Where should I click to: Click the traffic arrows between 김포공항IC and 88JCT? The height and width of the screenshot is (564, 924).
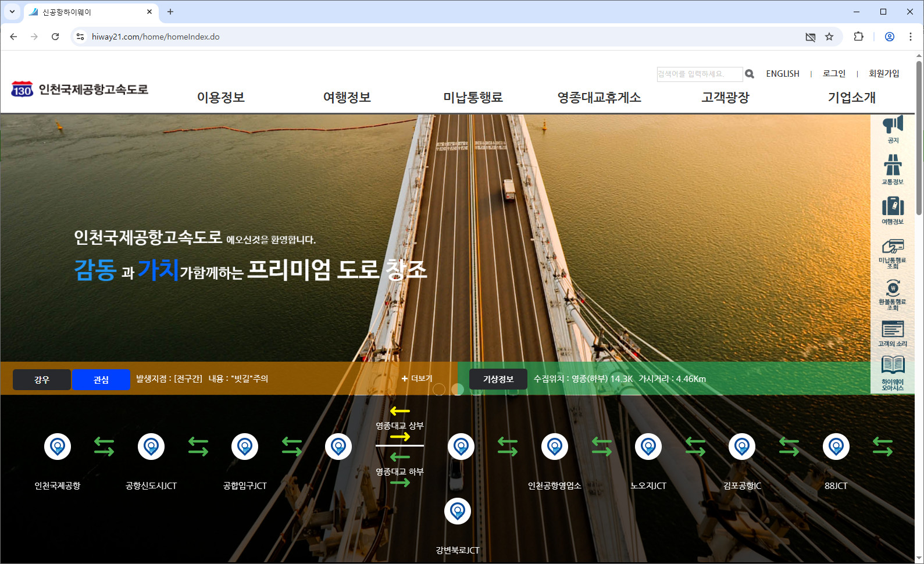789,447
